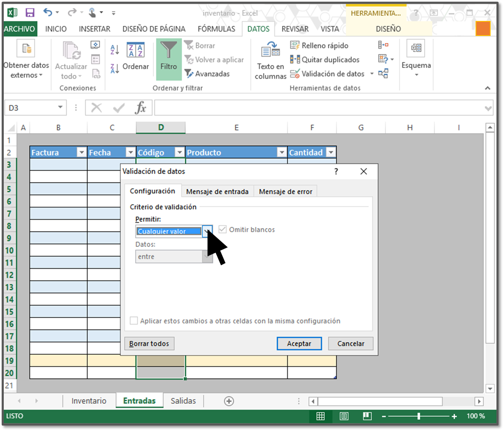Viewport: 504px width, 431px height.
Task: Toggle the Omitir blancos checkbox
Action: coord(223,229)
